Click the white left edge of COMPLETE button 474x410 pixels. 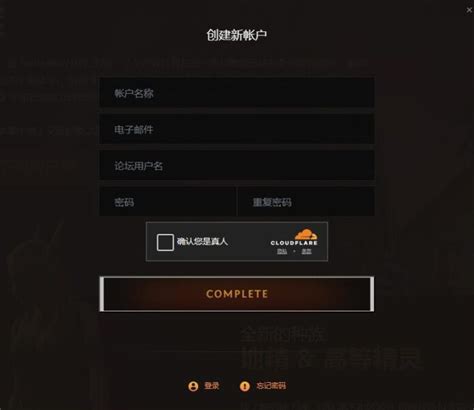(x=102, y=294)
